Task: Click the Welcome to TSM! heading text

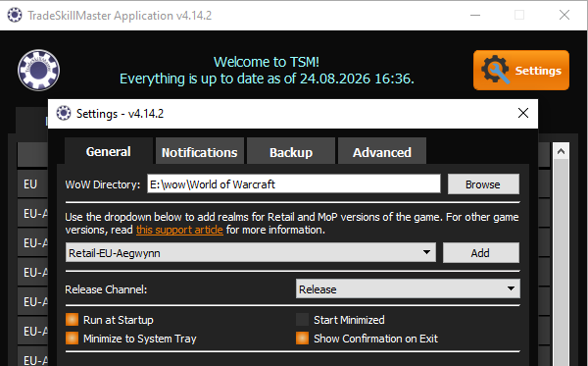Action: coord(267,62)
